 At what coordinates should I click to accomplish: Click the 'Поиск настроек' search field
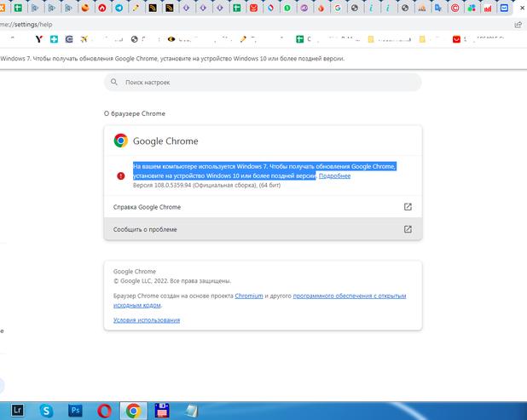pyautogui.click(x=263, y=83)
